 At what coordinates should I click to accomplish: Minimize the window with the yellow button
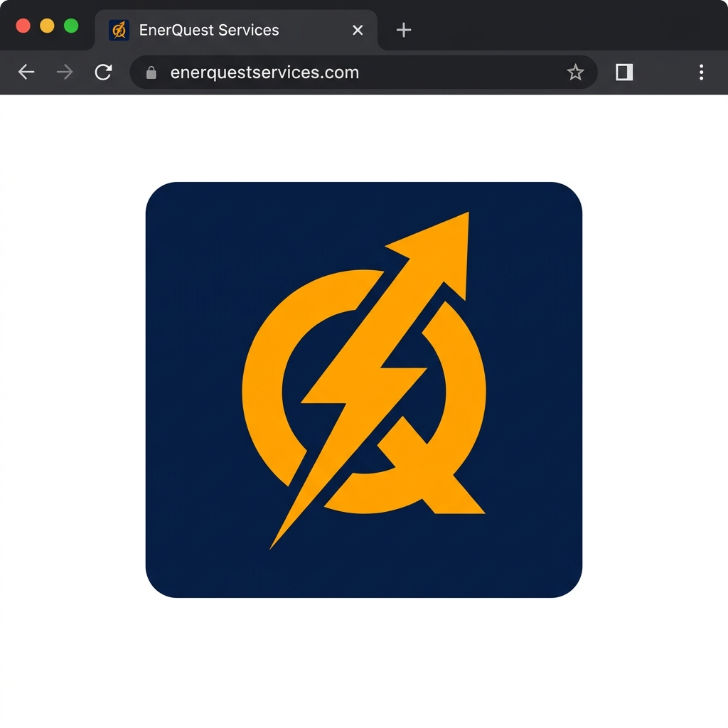coord(47,26)
